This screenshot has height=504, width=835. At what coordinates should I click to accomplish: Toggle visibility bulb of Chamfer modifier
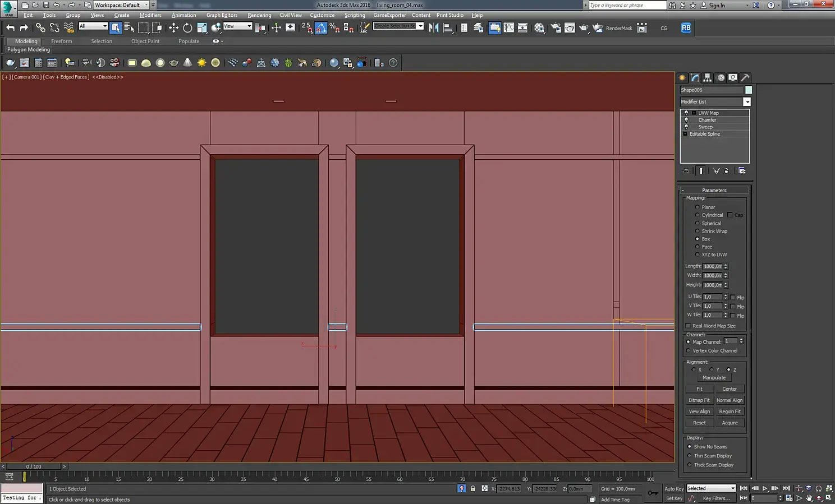point(686,120)
